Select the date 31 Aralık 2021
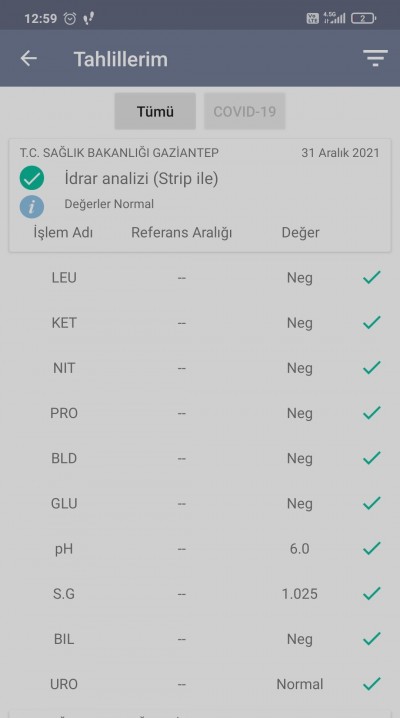 tap(341, 153)
